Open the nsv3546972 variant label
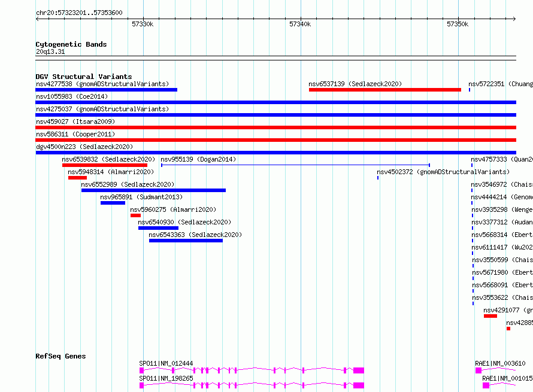Screen dimensions: 533x392 [502, 184]
